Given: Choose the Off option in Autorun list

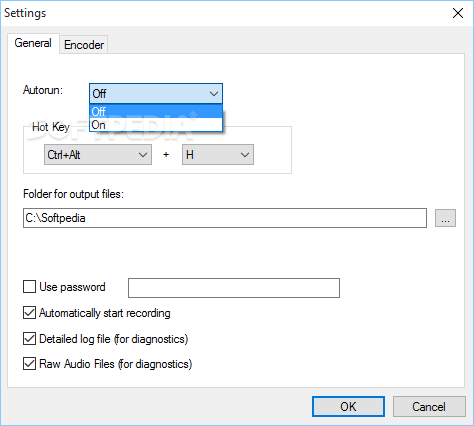Looking at the screenshot, I should [x=156, y=111].
